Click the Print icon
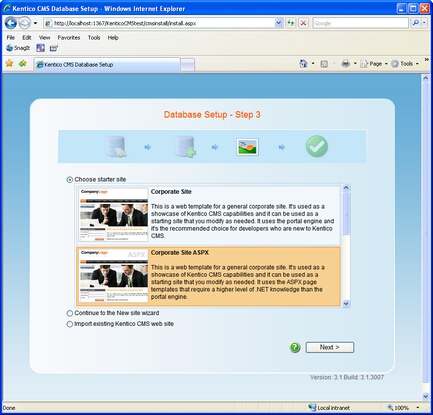 pyautogui.click(x=346, y=64)
